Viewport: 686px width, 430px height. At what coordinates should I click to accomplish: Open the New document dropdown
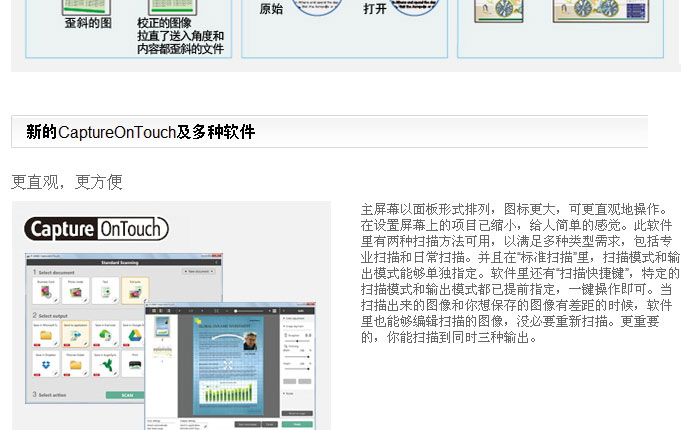[x=199, y=272]
